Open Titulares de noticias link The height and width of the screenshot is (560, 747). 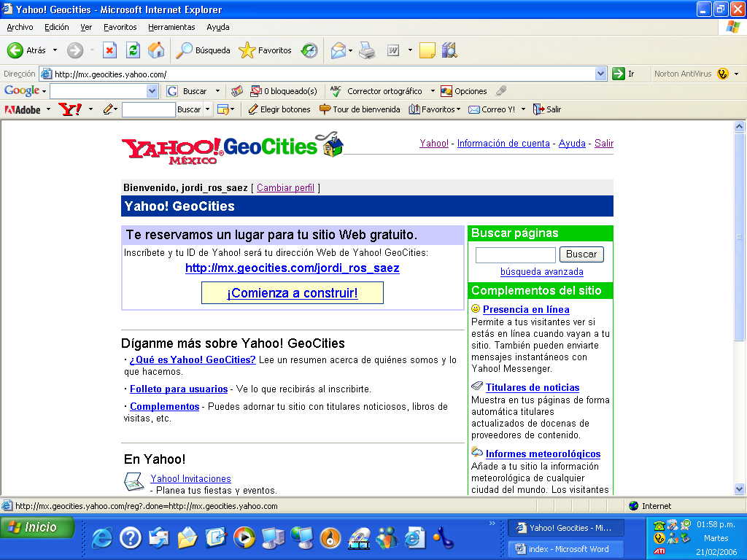pos(532,388)
